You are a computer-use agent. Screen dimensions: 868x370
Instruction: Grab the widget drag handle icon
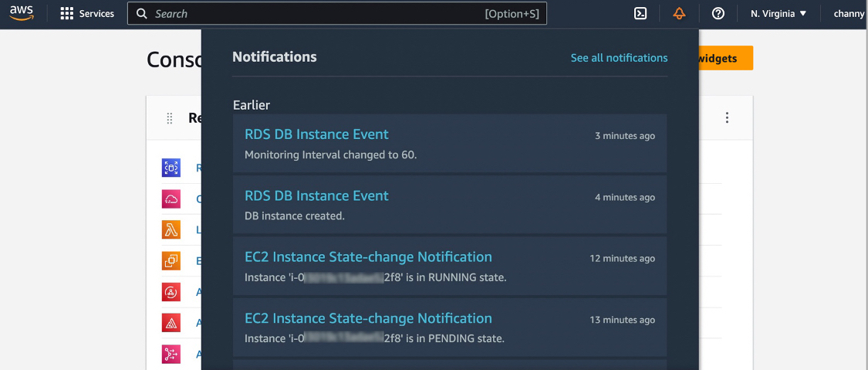pyautogui.click(x=170, y=118)
